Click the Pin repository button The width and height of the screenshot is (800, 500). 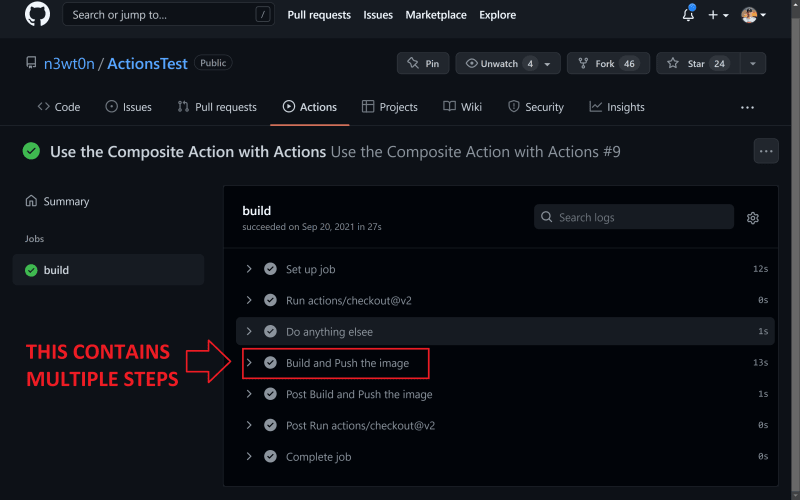pyautogui.click(x=423, y=63)
